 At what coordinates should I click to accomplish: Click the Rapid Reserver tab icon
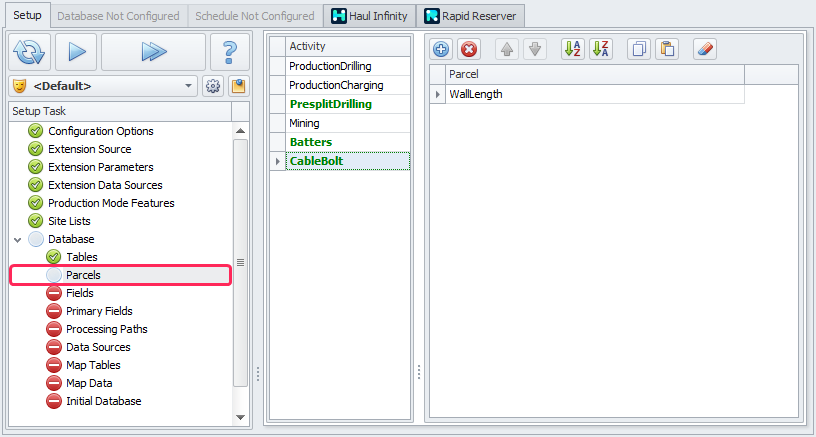[431, 16]
